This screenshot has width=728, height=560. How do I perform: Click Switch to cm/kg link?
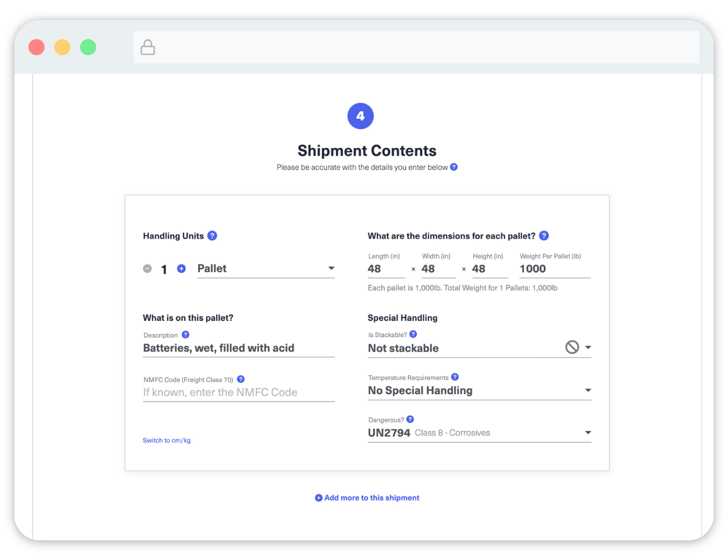[166, 441]
